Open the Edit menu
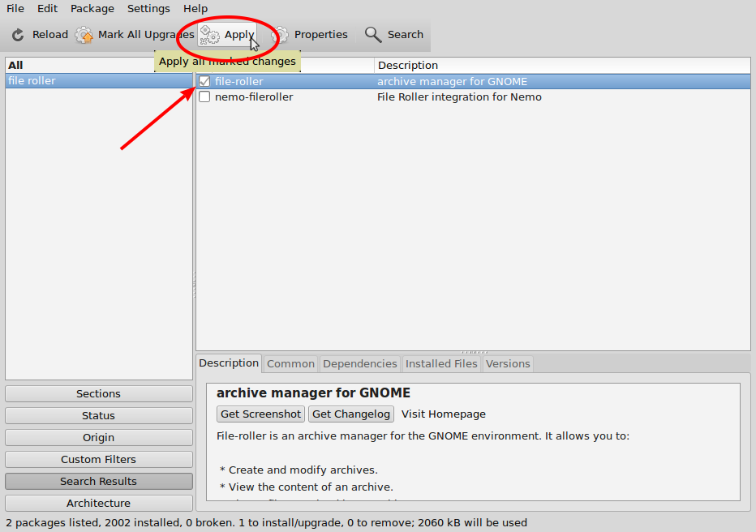The width and height of the screenshot is (756, 532). [x=47, y=9]
